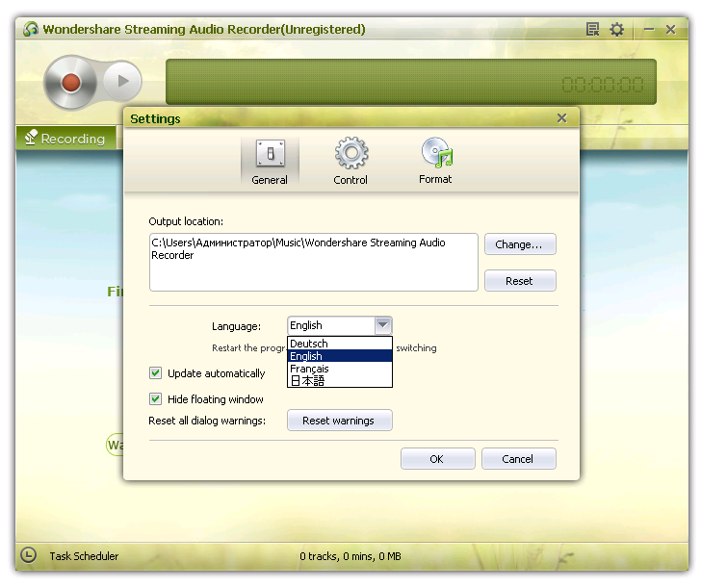Reset the output location

click(520, 281)
